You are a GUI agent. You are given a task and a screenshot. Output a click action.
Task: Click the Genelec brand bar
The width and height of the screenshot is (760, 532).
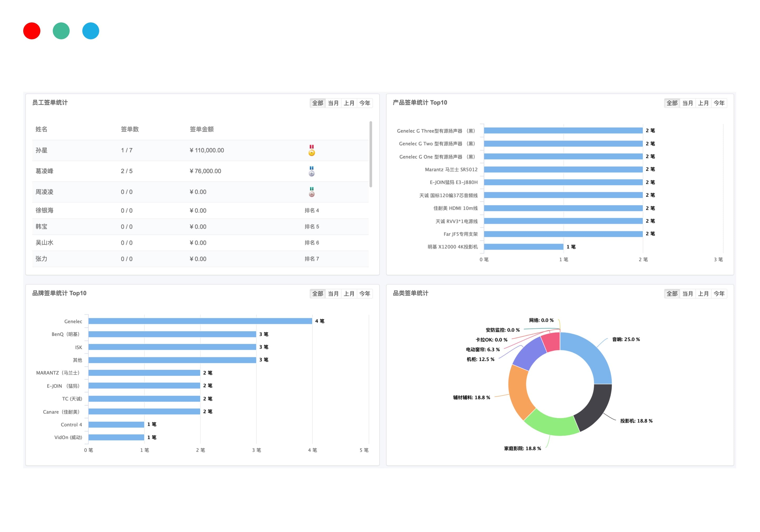(x=200, y=321)
